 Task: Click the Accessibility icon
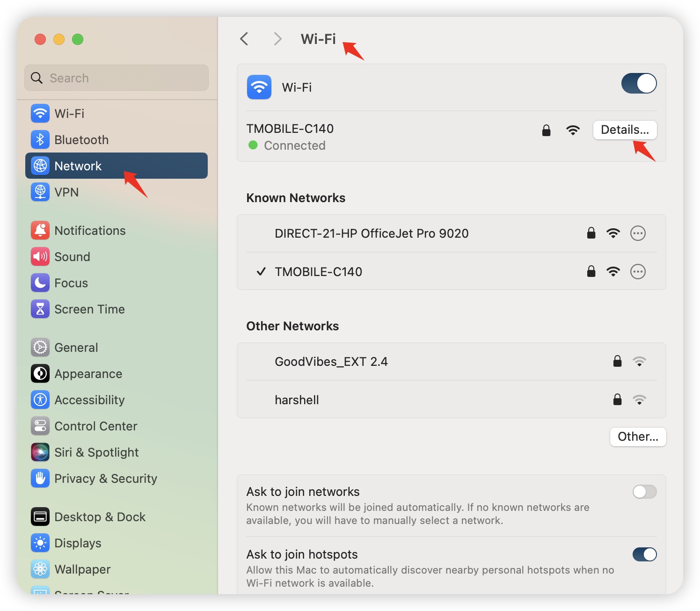[40, 400]
